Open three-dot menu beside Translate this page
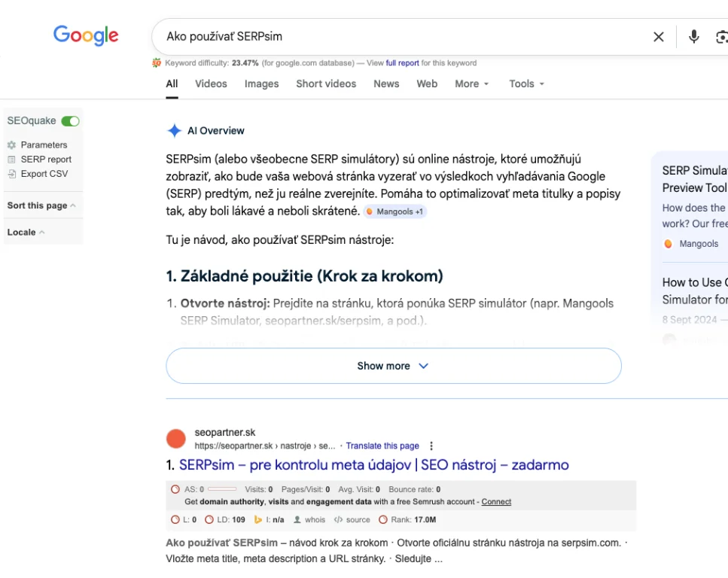The height and width of the screenshot is (578, 728). pos(431,446)
